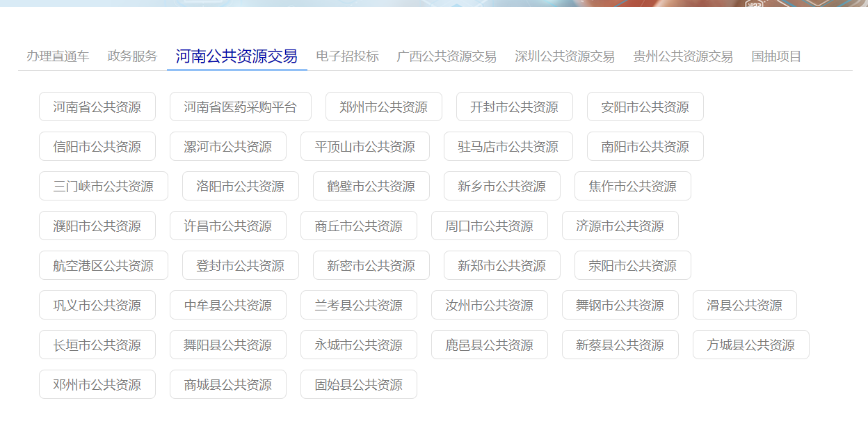Open 济源市公共资源 link

pyautogui.click(x=620, y=226)
